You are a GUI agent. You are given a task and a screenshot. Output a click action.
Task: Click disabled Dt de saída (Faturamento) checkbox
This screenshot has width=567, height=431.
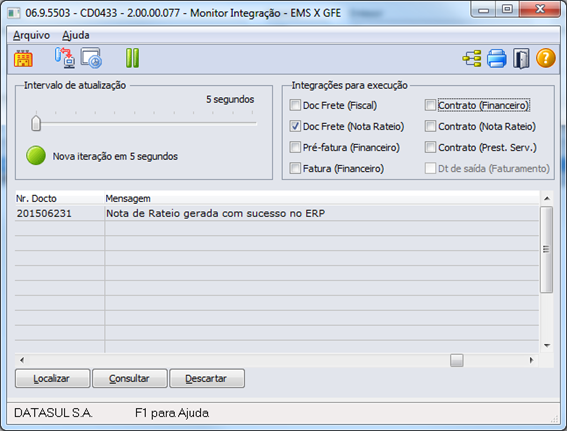tap(430, 168)
